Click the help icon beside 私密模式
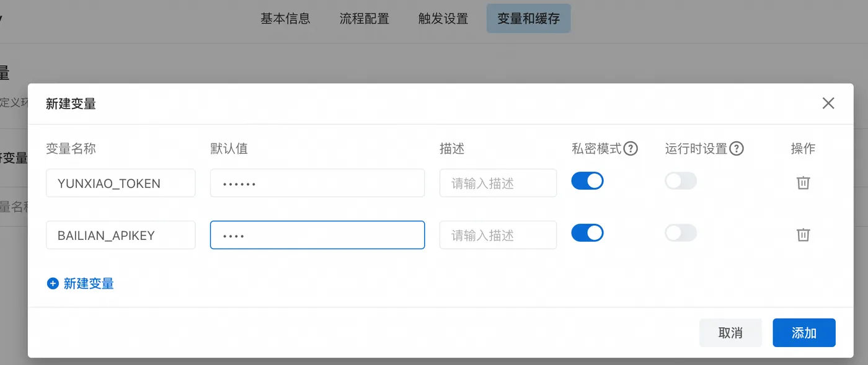868x365 pixels. point(631,149)
